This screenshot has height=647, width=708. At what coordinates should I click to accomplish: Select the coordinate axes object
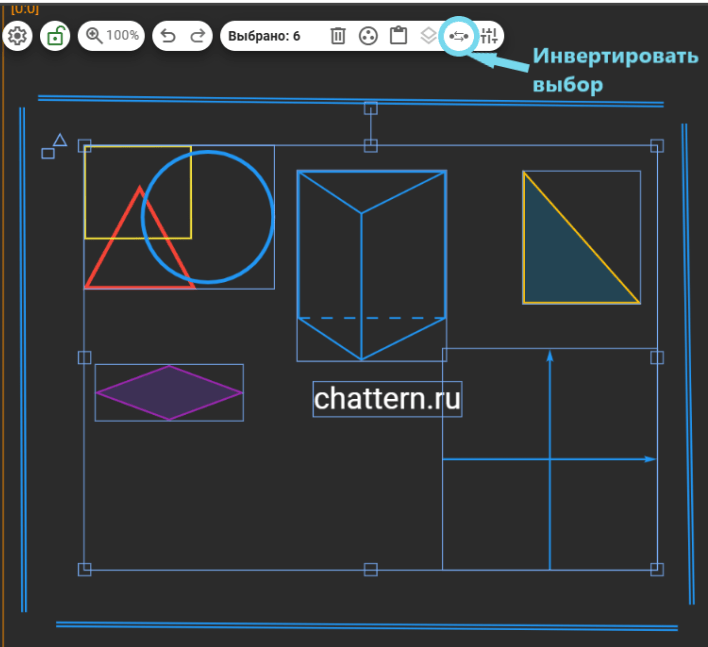550,459
